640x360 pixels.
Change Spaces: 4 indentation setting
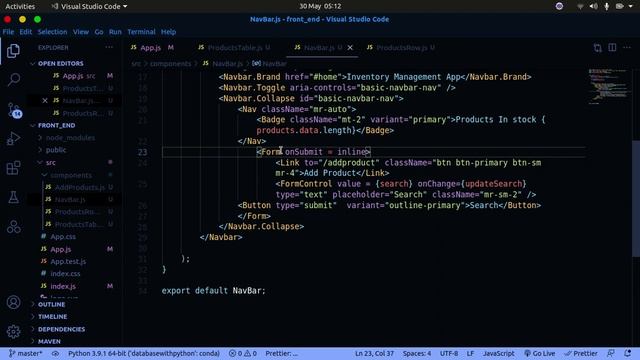pos(417,353)
